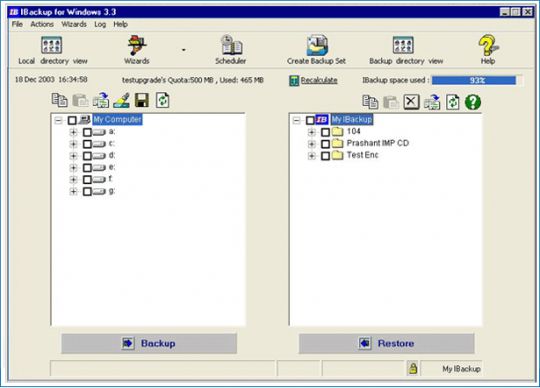
Task: Open the Help menu in menu bar
Action: pos(121,24)
